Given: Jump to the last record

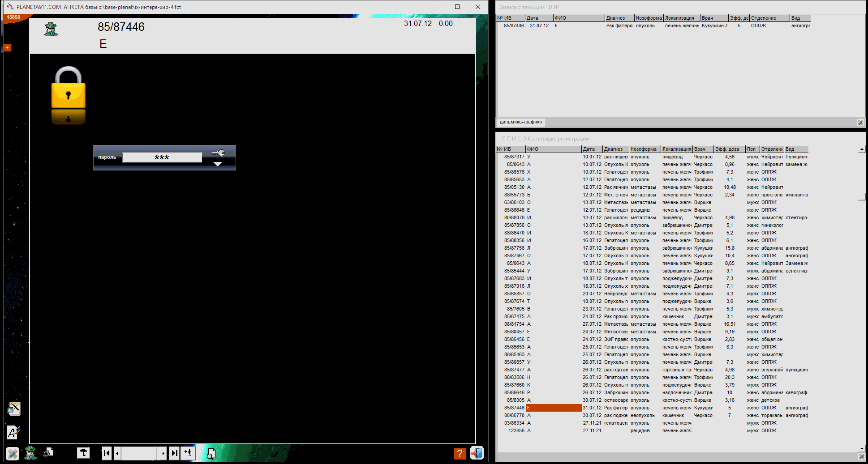Looking at the screenshot, I should pos(175,453).
